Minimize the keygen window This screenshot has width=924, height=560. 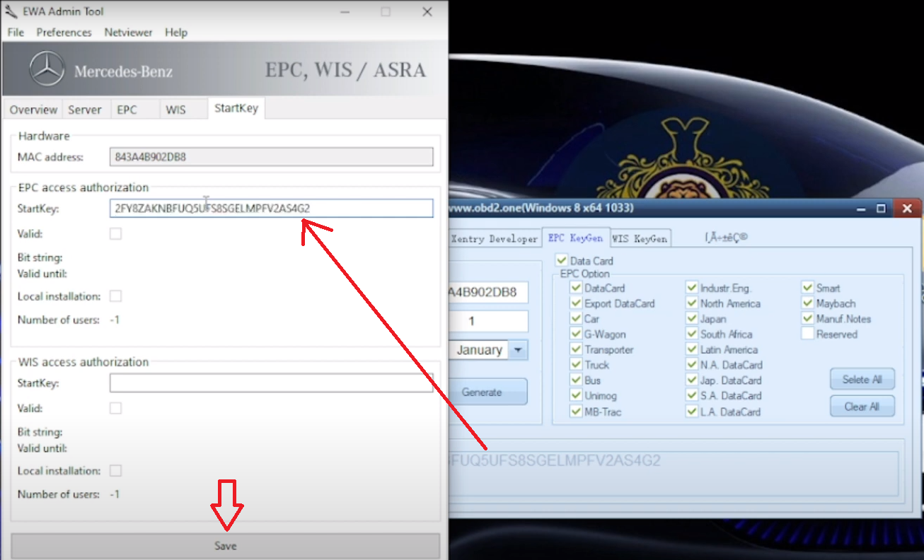tap(861, 209)
